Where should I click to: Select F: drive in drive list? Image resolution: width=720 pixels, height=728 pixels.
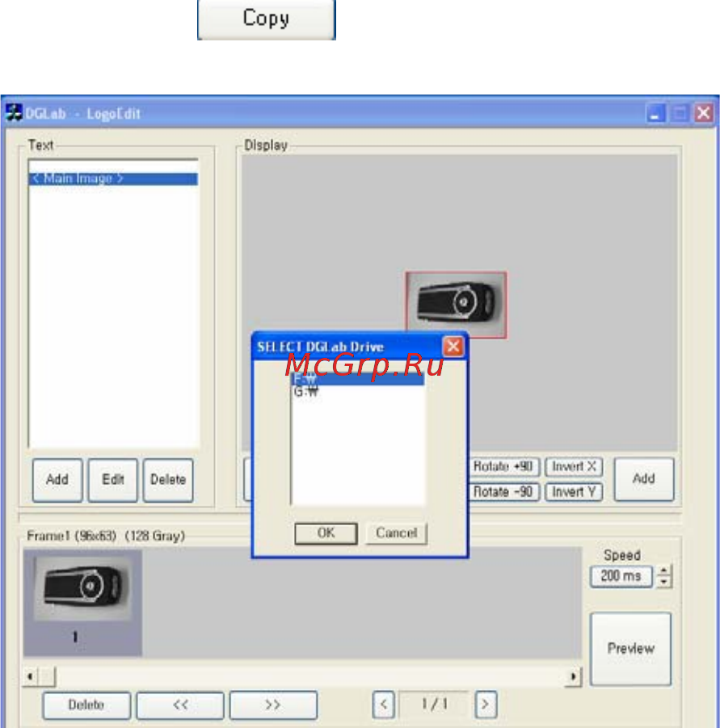coord(357,379)
